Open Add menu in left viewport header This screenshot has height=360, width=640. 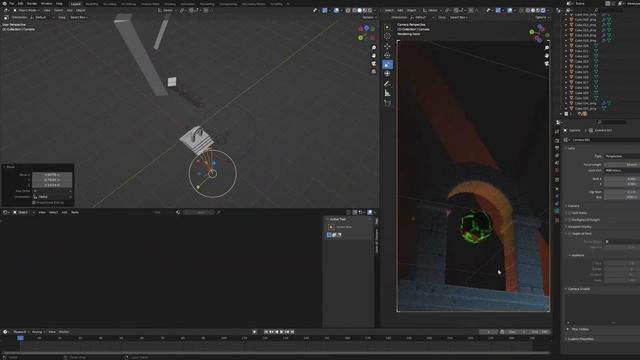pyautogui.click(x=70, y=10)
